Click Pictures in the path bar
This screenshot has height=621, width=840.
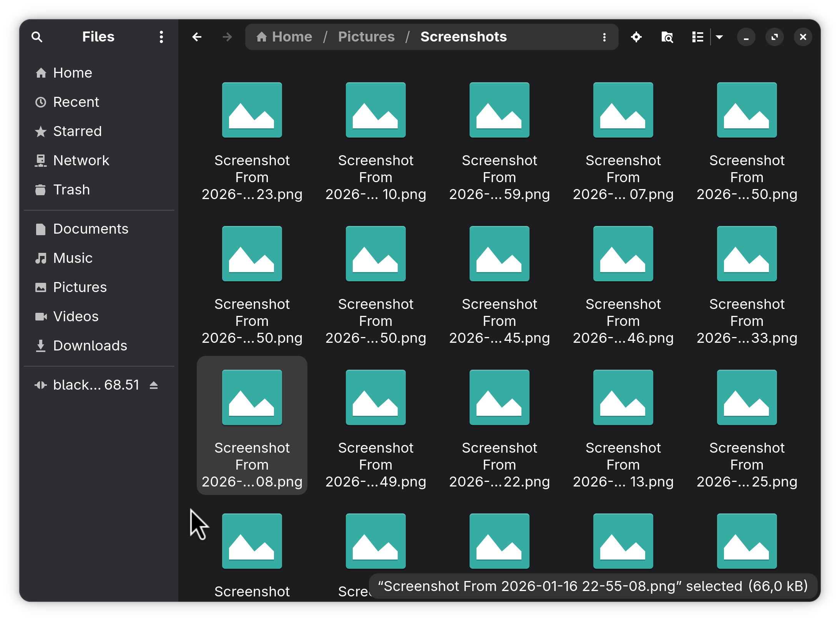(366, 37)
